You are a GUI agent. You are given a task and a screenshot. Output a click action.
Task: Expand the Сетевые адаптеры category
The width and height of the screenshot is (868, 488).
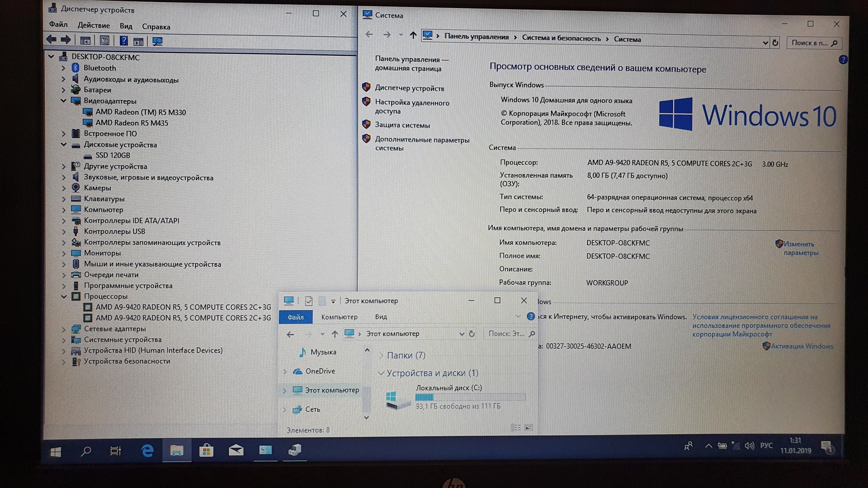64,329
